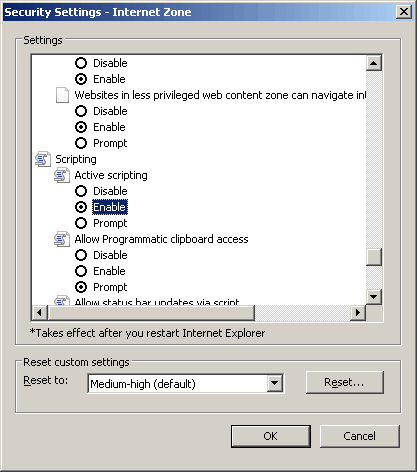The image size is (417, 472).
Task: Click the Allow status bar updates script icon
Action: click(62, 301)
